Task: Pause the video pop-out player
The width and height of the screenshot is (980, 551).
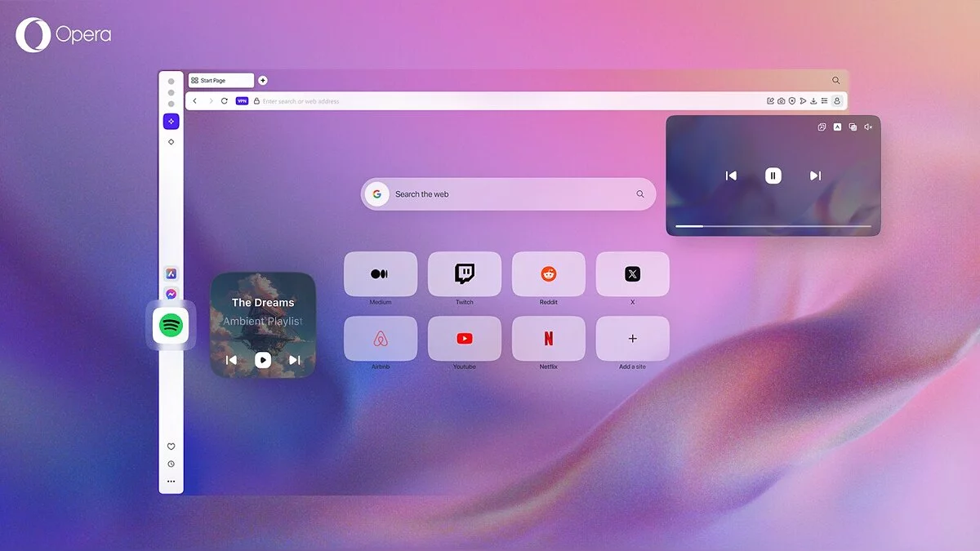Action: (773, 176)
